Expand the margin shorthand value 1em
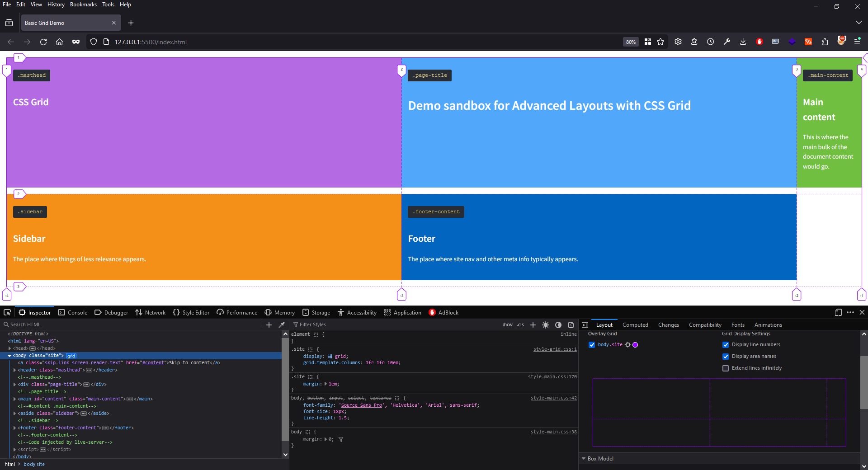Image resolution: width=868 pixels, height=470 pixels. click(325, 384)
